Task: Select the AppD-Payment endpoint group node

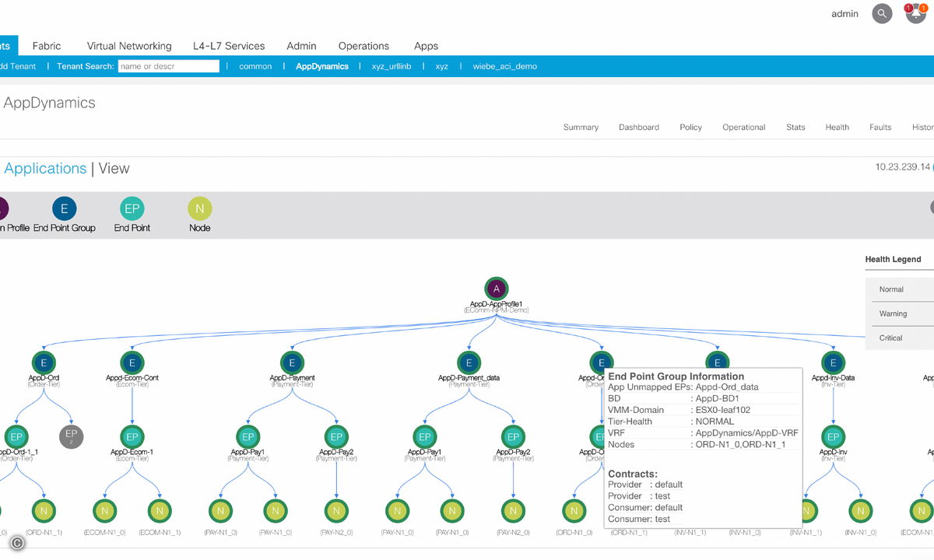Action: tap(292, 362)
